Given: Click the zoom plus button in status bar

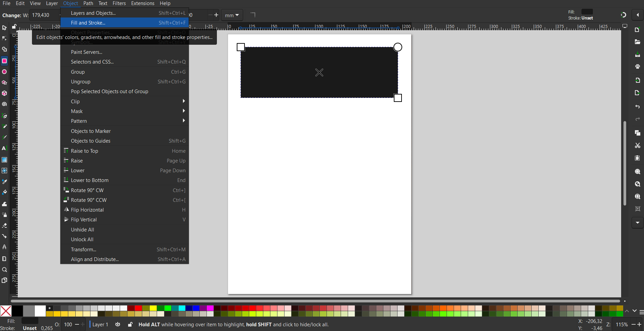Looking at the screenshot, I should tap(639, 325).
